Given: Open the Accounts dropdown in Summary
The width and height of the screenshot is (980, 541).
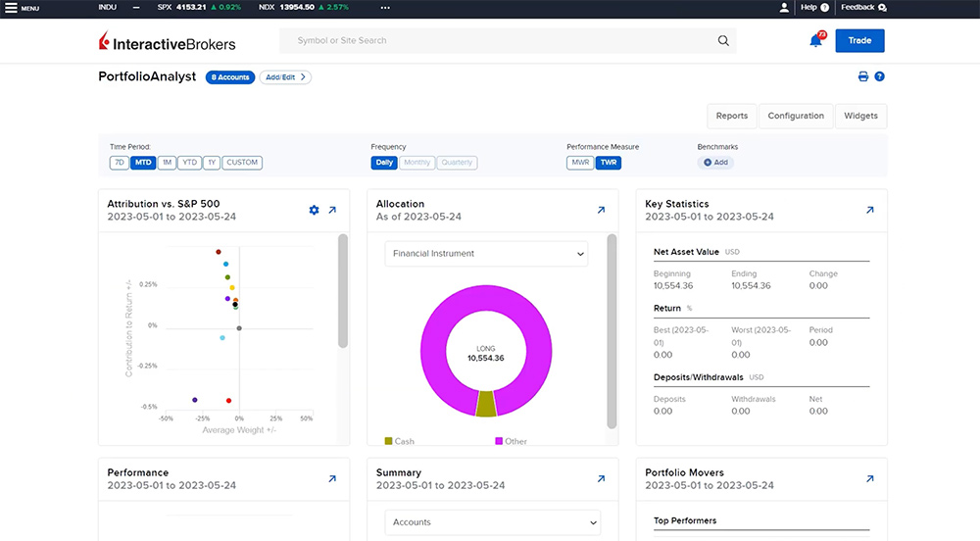Looking at the screenshot, I should pos(492,522).
